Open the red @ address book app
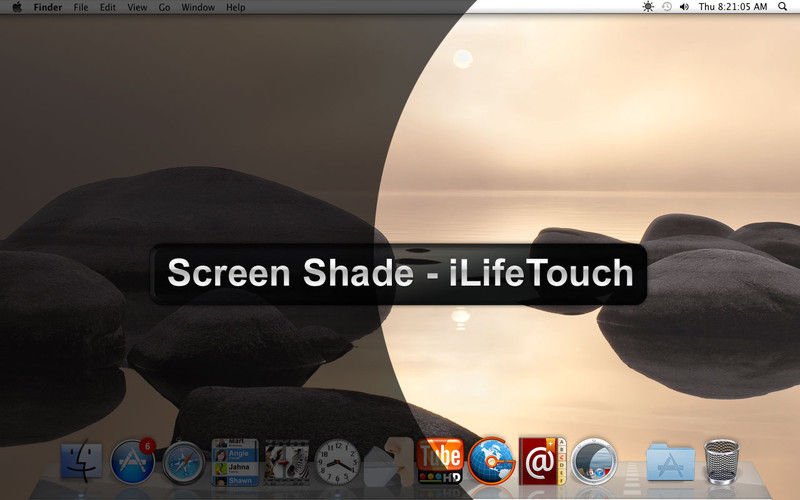This screenshot has height=500, width=800. click(542, 461)
